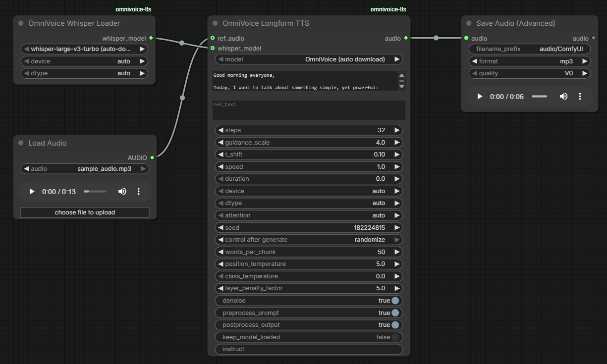Open the audio file selector sample_audio.mp3
This screenshot has height=364, width=607.
coord(85,169)
